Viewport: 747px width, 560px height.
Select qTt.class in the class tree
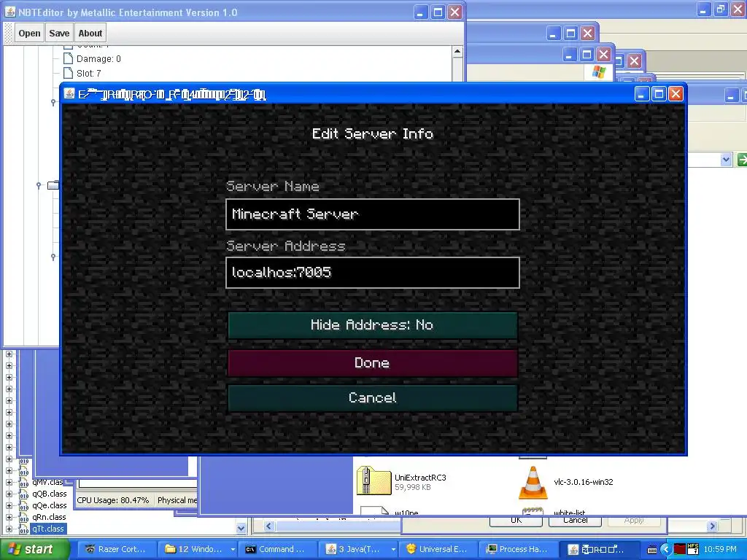(x=48, y=529)
